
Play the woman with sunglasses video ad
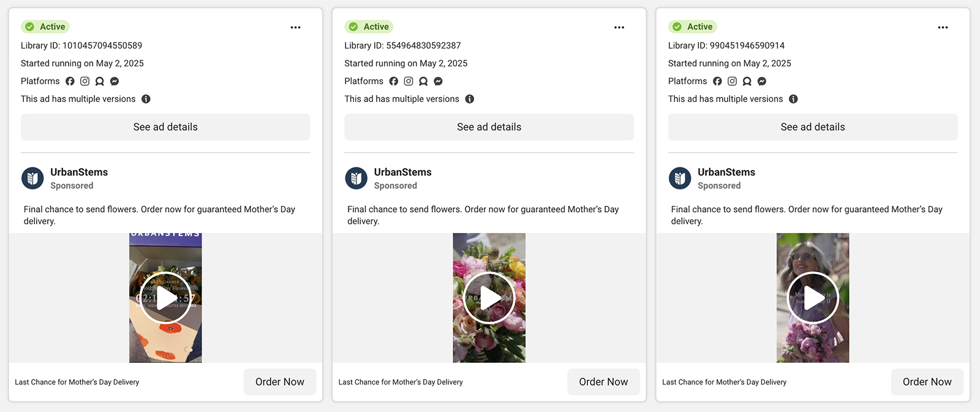[813, 298]
